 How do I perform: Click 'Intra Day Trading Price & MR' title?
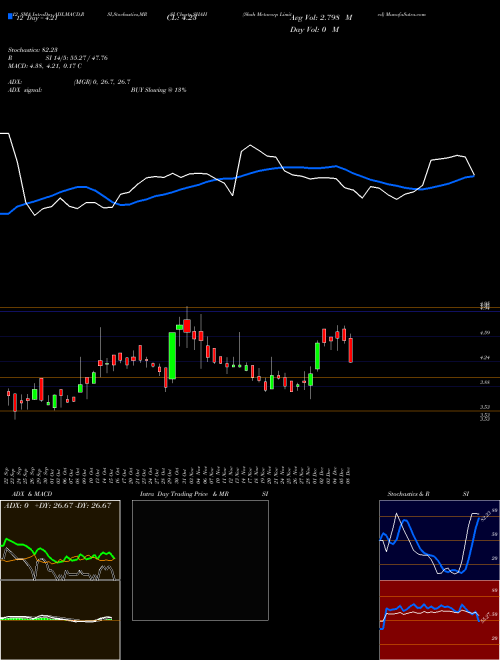[x=184, y=494]
